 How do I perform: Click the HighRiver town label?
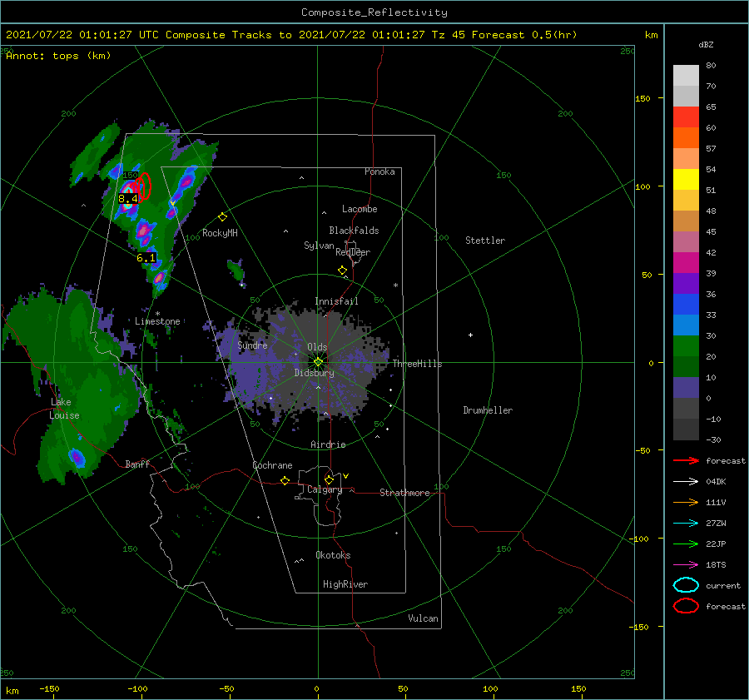click(345, 584)
